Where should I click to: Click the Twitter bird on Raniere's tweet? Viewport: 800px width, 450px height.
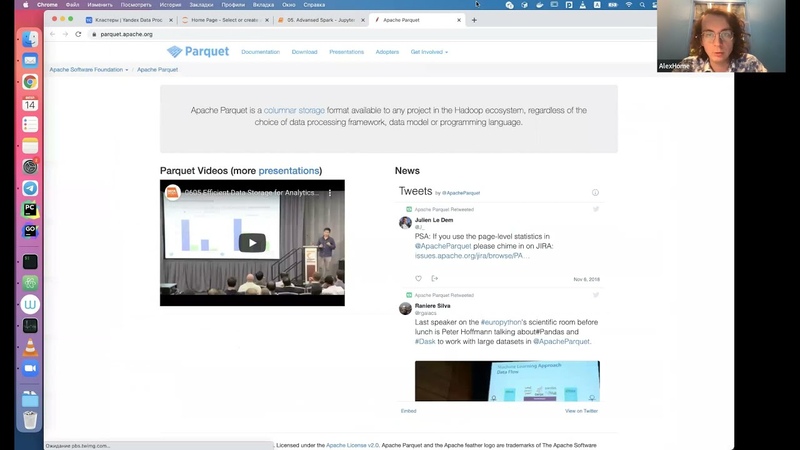595,295
